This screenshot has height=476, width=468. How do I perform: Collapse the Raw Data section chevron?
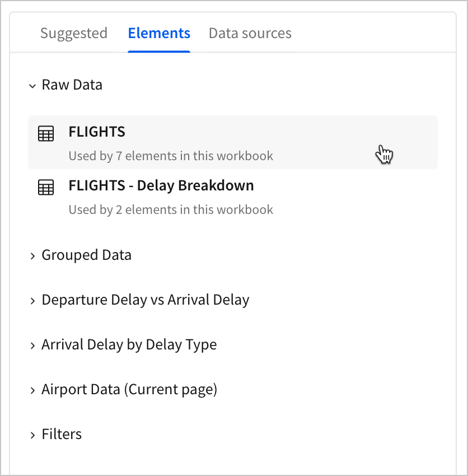(x=32, y=86)
